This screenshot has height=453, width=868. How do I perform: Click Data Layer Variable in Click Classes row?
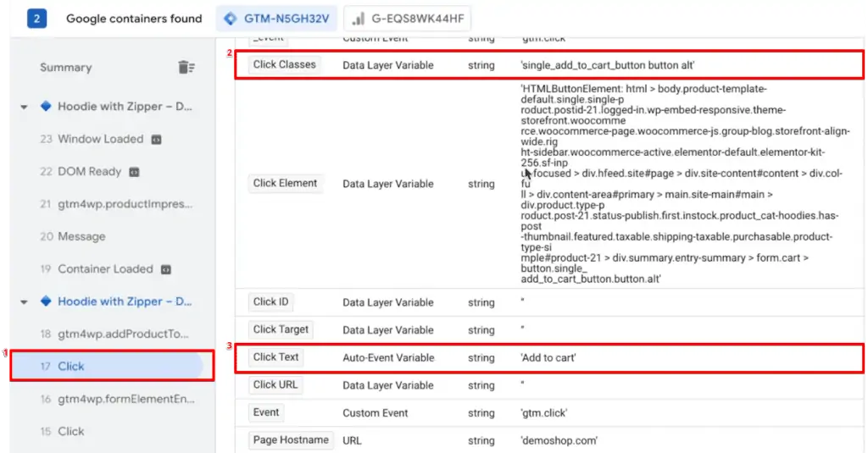pos(387,65)
